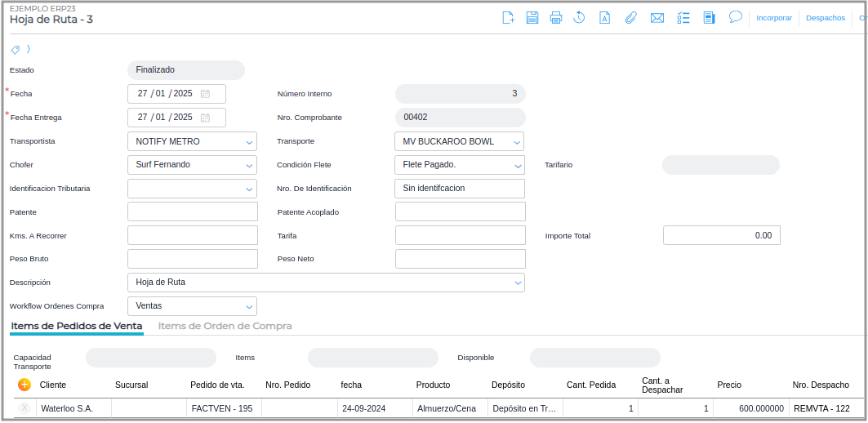868x423 pixels.
Task: Save the Hoja de Ruta record
Action: pos(532,18)
